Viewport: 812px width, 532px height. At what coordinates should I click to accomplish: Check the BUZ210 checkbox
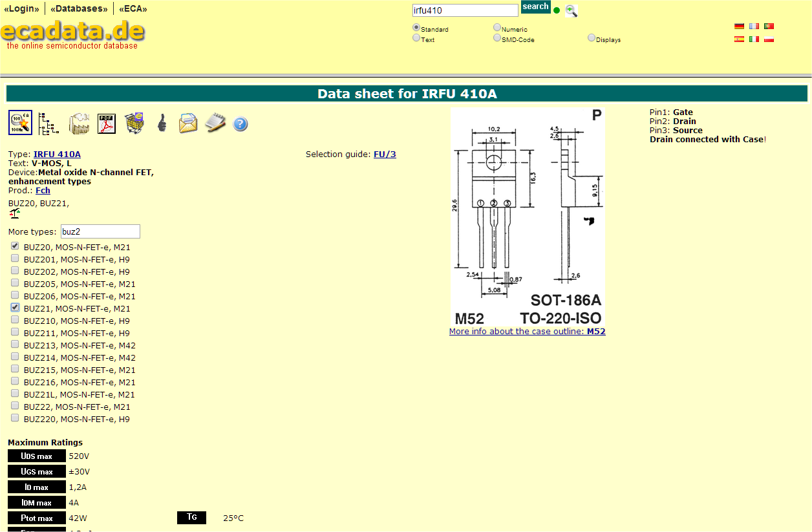pos(15,320)
